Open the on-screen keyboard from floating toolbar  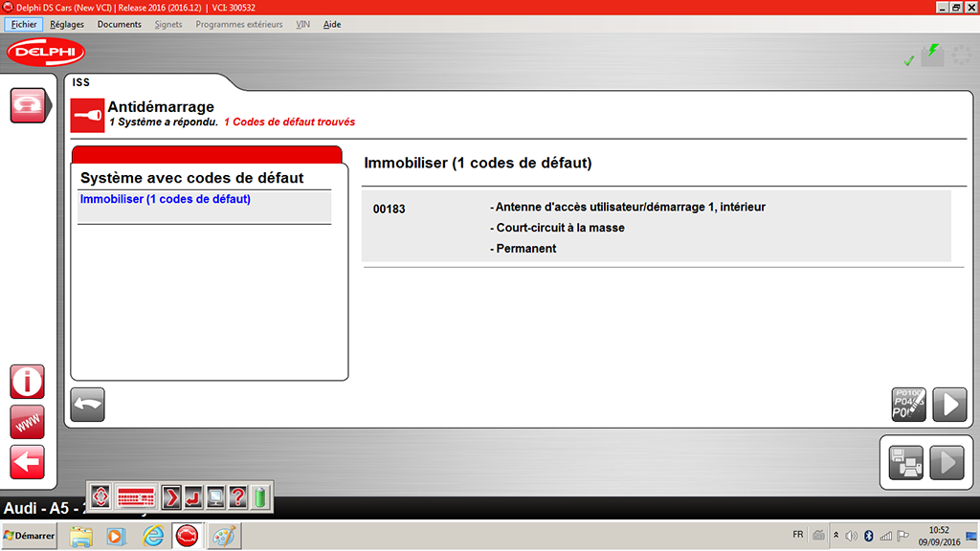coord(135,497)
